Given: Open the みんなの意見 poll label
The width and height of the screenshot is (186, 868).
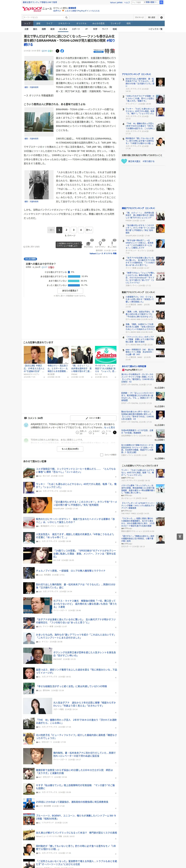Looking at the screenshot, I should 30,259.
